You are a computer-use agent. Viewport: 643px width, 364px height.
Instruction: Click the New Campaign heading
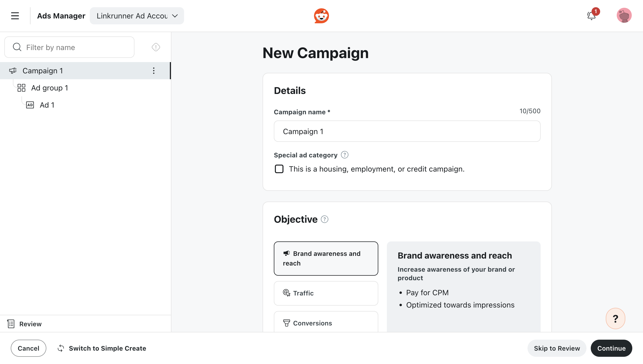315,53
